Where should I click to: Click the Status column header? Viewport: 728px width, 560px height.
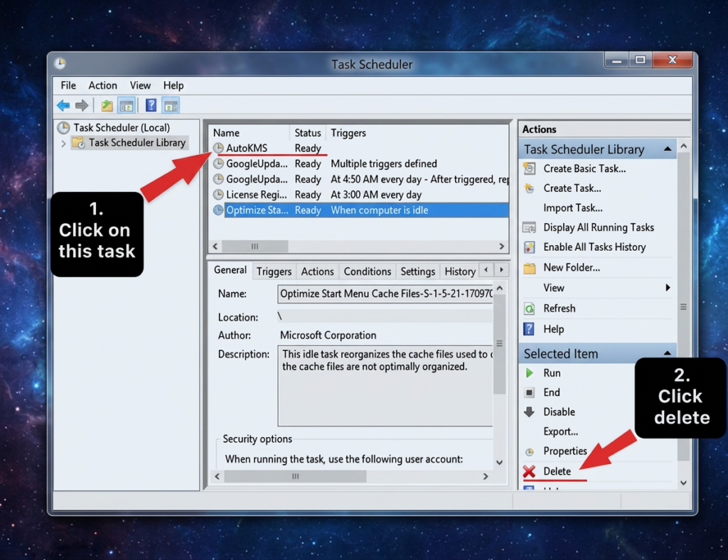tap(308, 133)
